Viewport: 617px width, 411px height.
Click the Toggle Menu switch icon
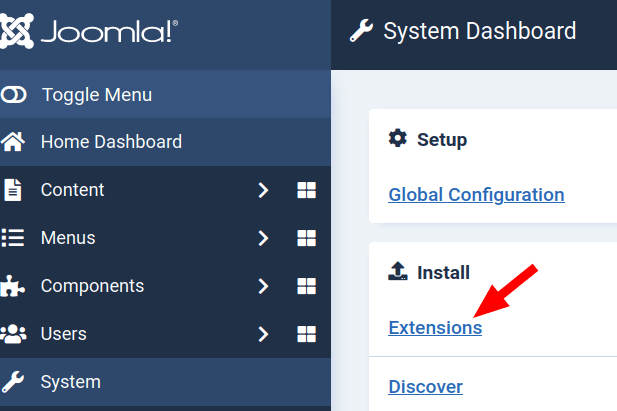point(13,94)
